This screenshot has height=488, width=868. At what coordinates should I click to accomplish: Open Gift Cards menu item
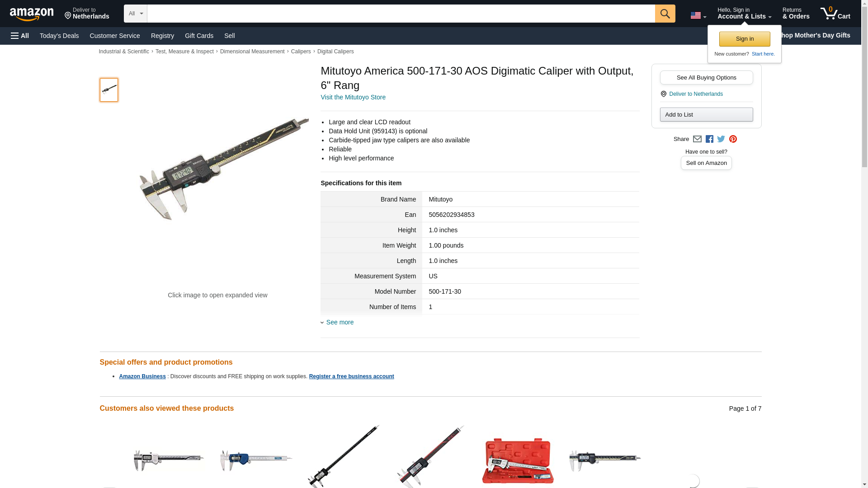click(199, 36)
